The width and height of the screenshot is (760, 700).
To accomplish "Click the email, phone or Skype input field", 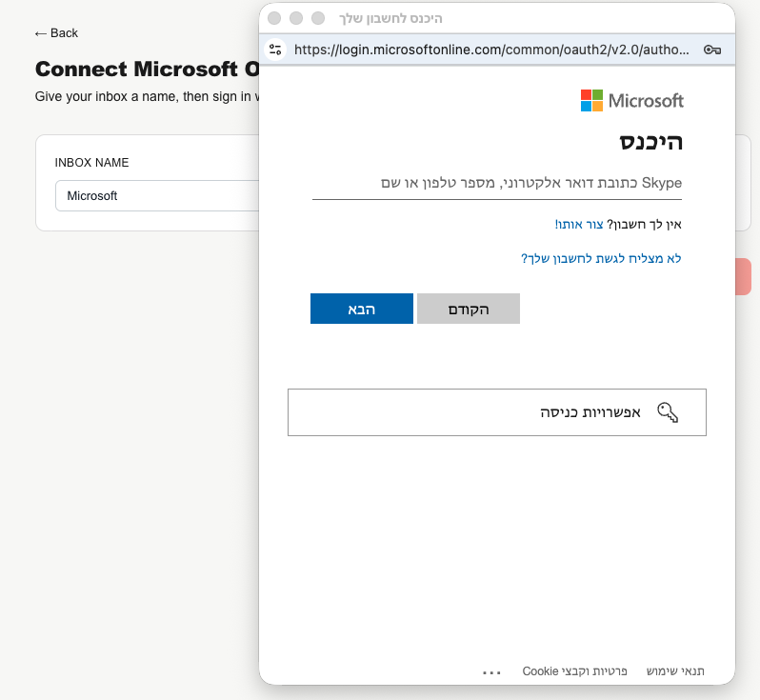I will 497,183.
